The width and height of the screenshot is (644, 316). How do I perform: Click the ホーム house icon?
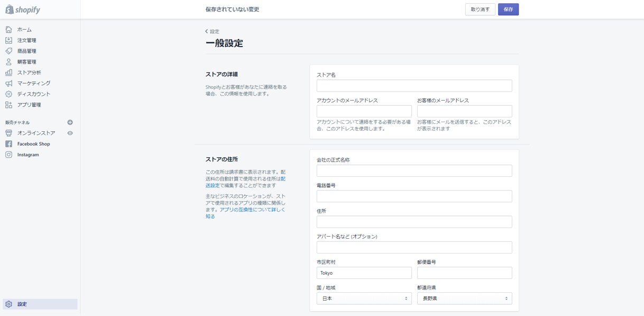[8, 30]
